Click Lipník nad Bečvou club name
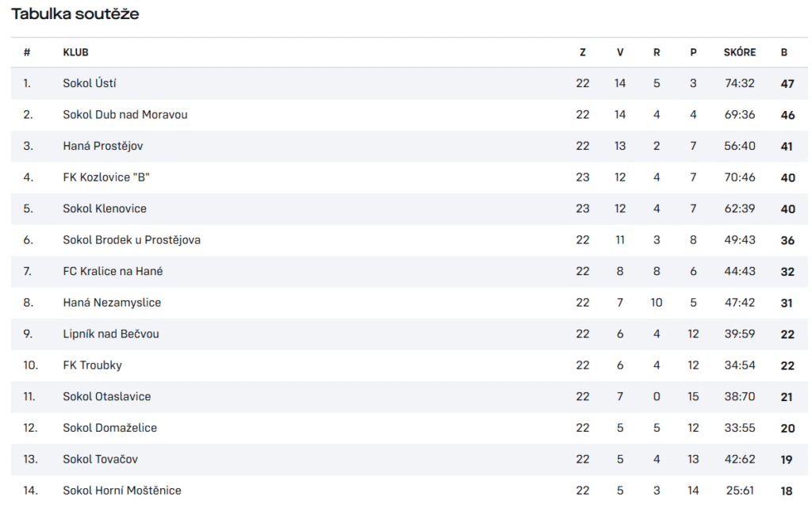This screenshot has width=812, height=508. tap(111, 334)
